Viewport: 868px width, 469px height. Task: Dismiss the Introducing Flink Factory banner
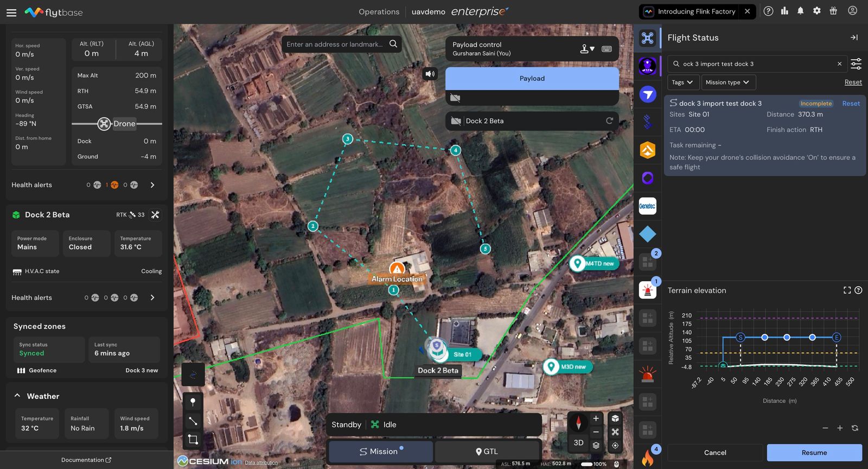tap(747, 11)
